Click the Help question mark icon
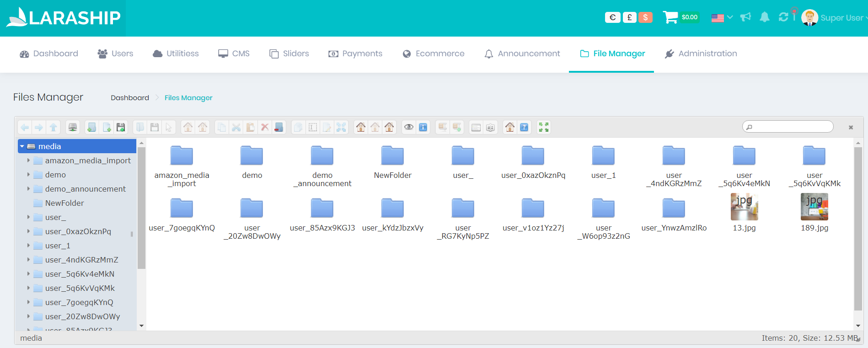868x348 pixels. click(x=524, y=127)
